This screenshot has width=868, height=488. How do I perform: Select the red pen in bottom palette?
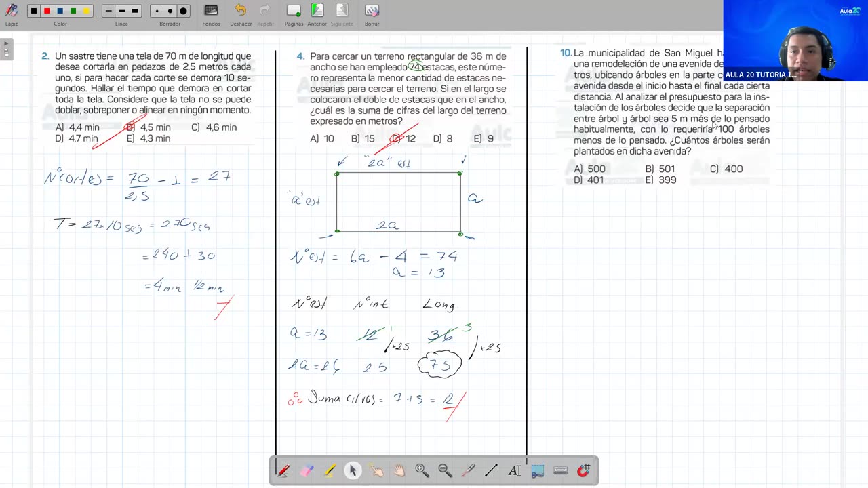click(x=283, y=470)
